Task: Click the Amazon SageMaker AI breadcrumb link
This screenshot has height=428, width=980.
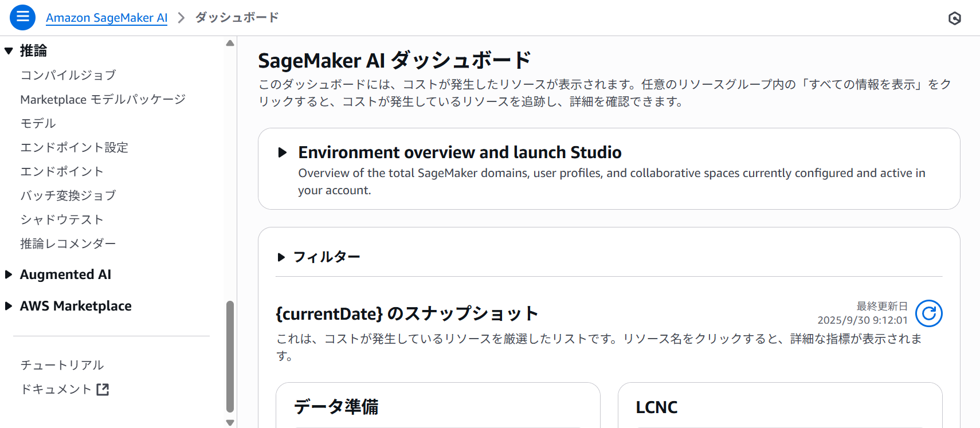Action: pyautogui.click(x=107, y=17)
